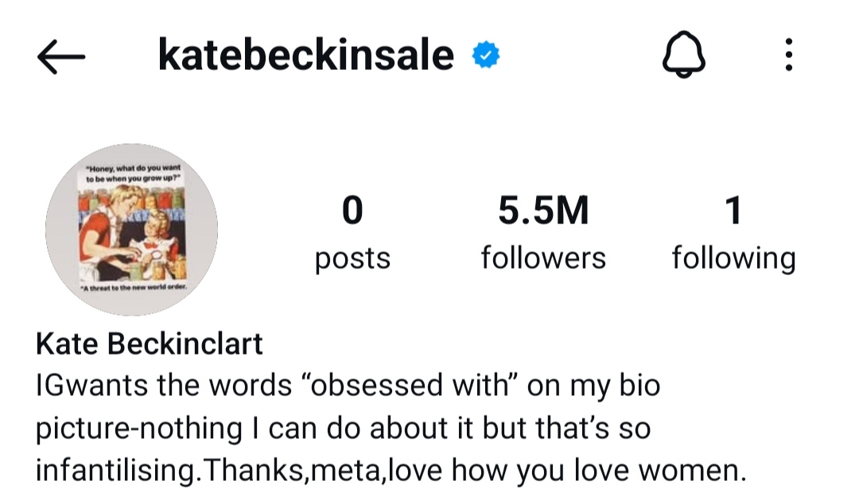
Task: Click the bio line starting "IGwants the words"
Action: (x=348, y=386)
